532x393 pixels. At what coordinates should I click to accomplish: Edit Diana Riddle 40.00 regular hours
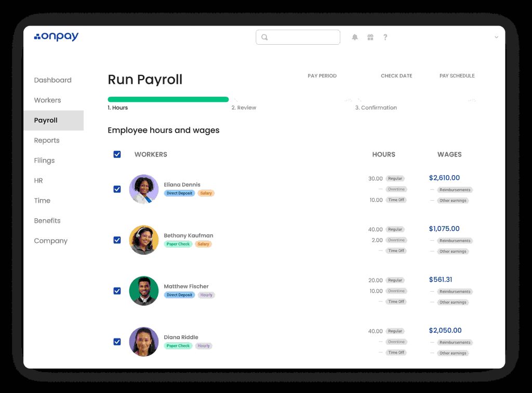[375, 331]
